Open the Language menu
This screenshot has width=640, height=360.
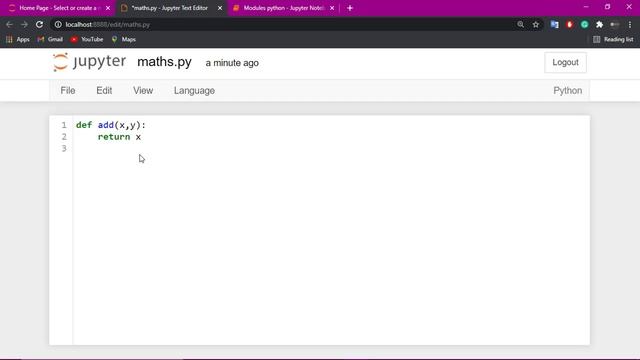click(194, 91)
